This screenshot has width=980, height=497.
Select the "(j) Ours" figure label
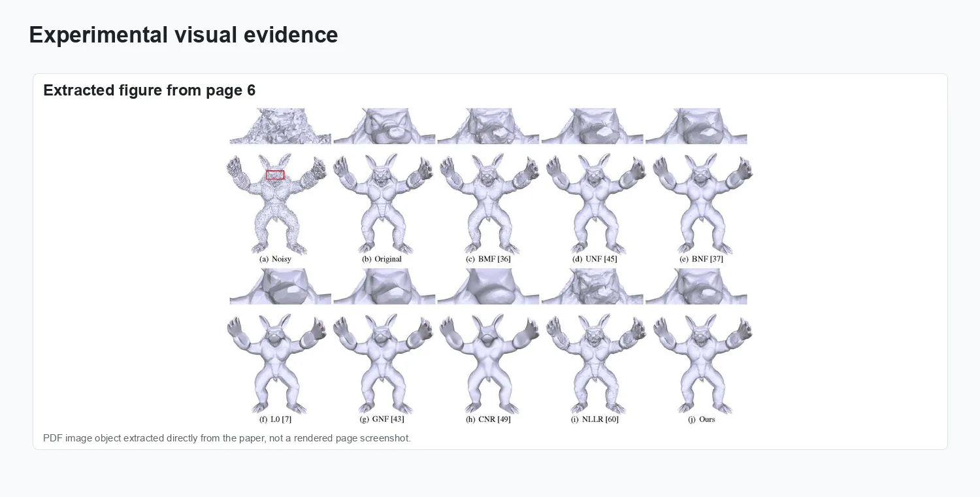[702, 419]
